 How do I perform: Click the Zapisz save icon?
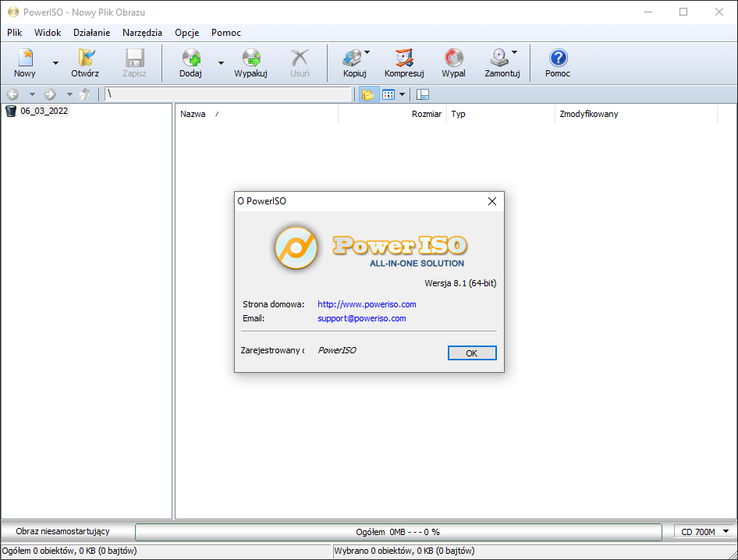point(135,63)
